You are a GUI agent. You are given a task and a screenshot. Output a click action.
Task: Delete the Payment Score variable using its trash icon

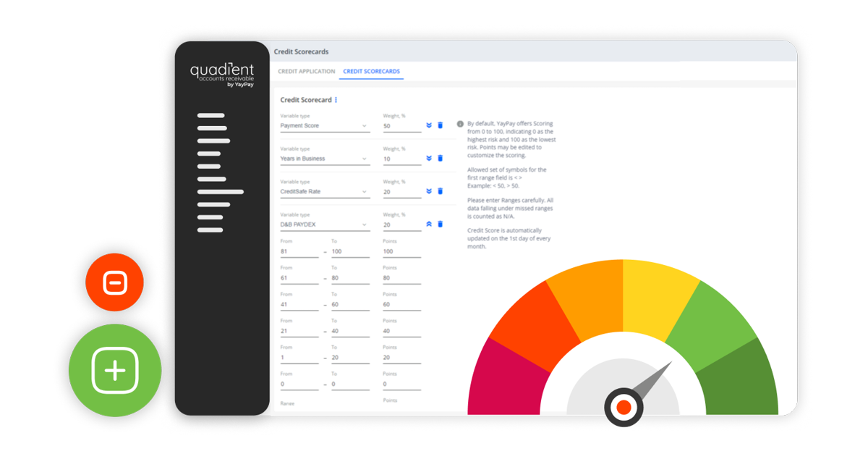point(440,125)
